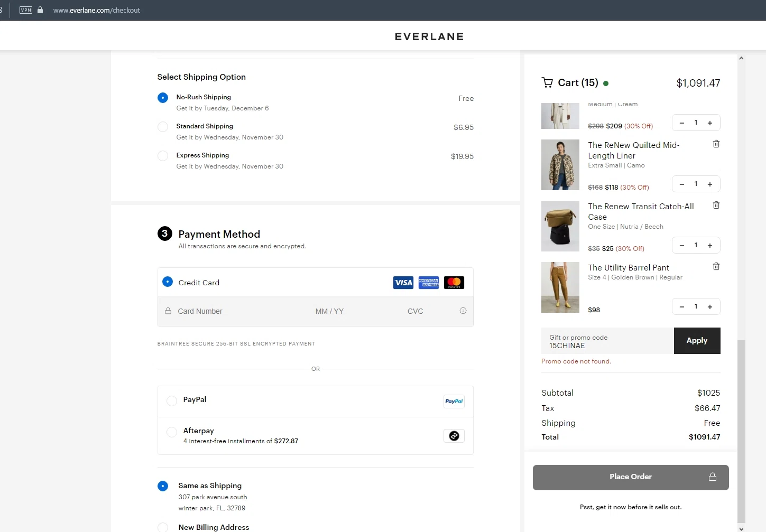Image resolution: width=766 pixels, height=532 pixels.
Task: Increase quantity of Utility Barrel Pant
Action: coord(710,306)
